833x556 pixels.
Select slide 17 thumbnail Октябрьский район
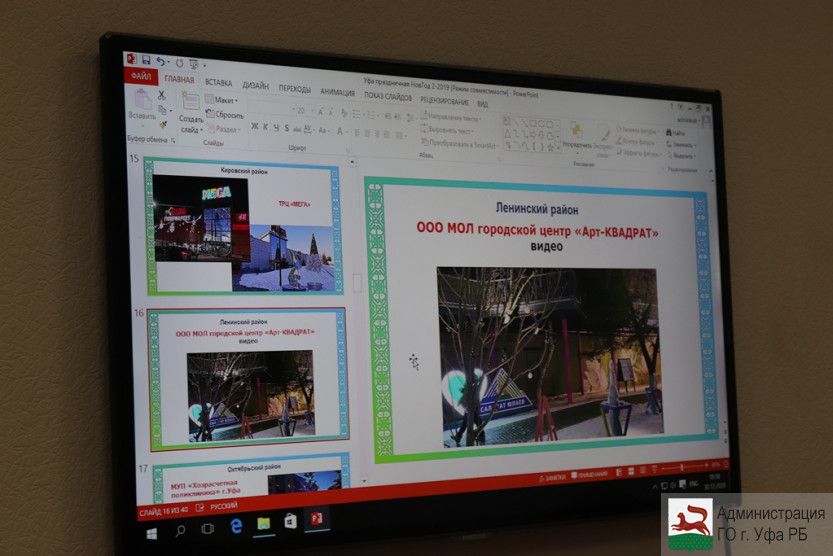251,476
